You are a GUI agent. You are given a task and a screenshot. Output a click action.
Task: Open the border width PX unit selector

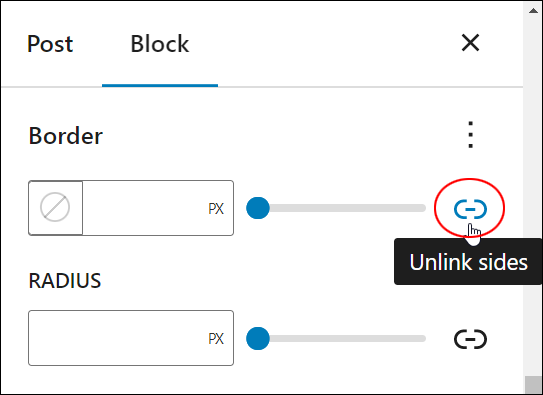pos(216,208)
